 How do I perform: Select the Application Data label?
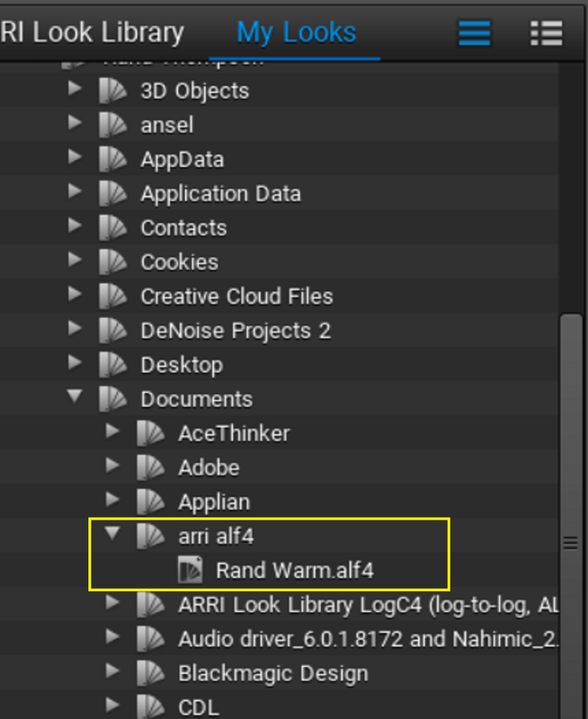pos(221,194)
